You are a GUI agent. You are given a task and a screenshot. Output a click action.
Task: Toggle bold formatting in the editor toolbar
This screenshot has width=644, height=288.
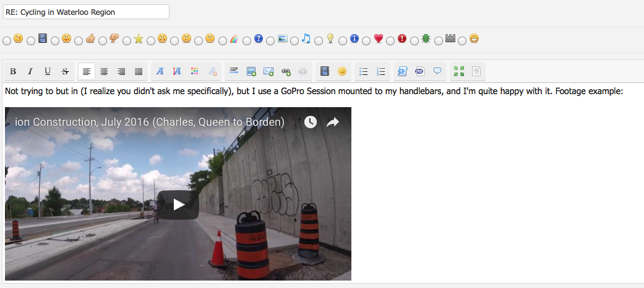click(x=13, y=71)
